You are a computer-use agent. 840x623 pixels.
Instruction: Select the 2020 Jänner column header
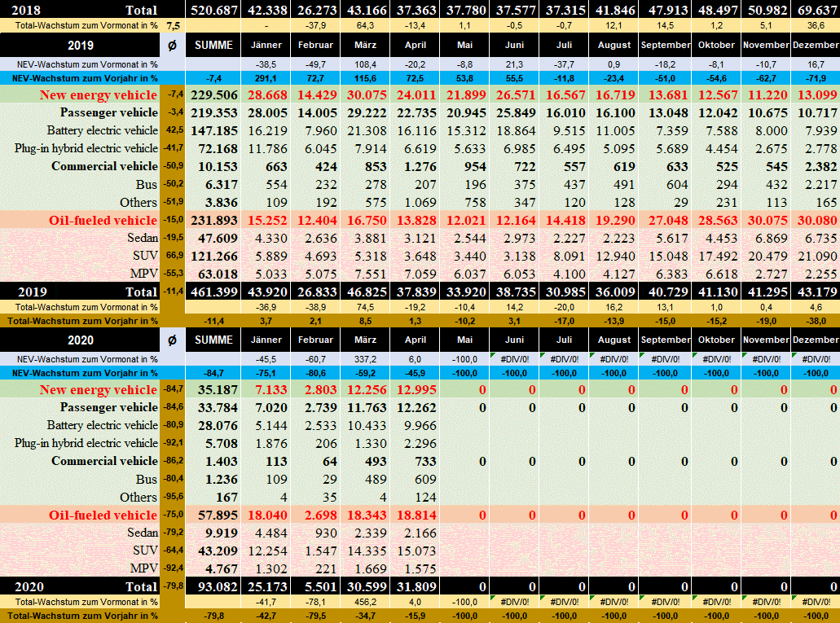pos(266,340)
